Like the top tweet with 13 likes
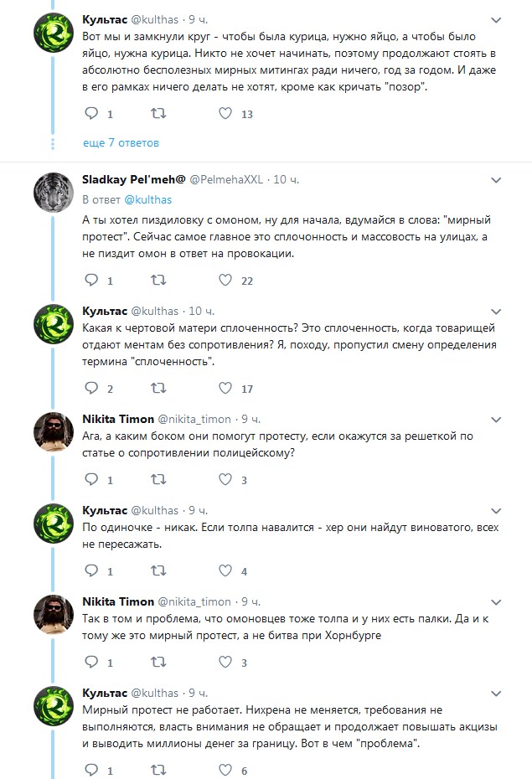Screen dimensions: 532x779 click(225, 113)
